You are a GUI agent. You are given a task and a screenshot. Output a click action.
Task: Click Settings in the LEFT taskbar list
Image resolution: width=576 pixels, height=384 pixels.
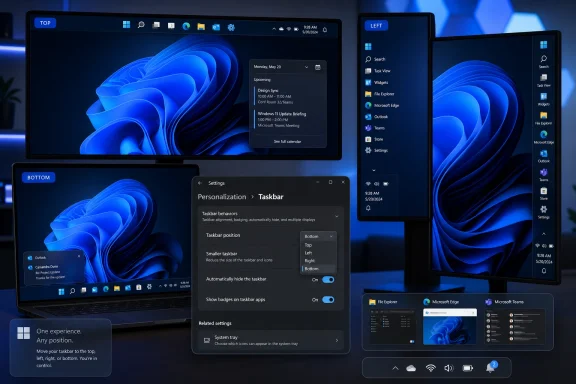click(376, 150)
